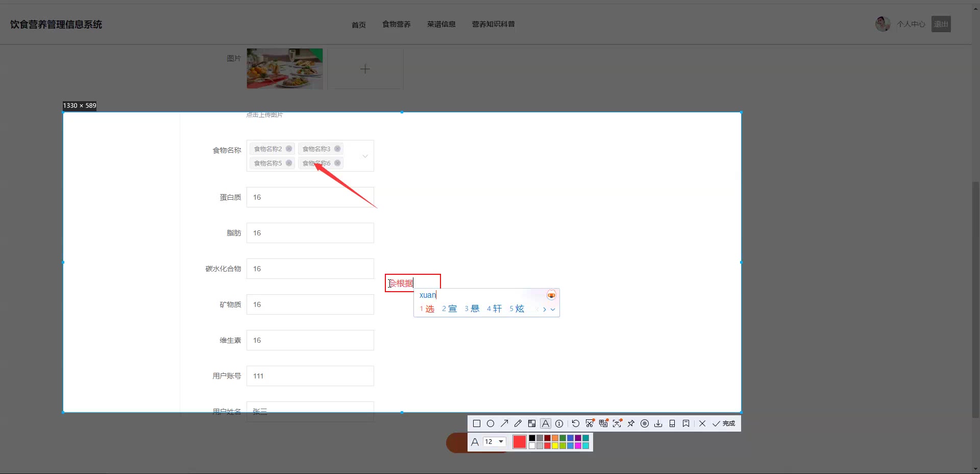Image resolution: width=980 pixels, height=474 pixels.
Task: Pick the cyan color swatch
Action: click(x=585, y=446)
